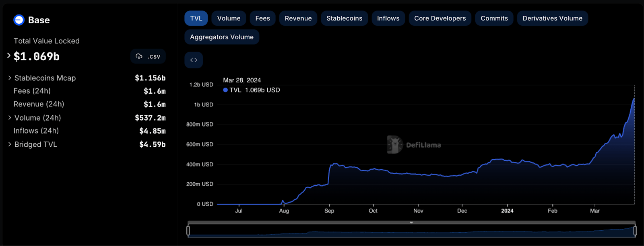Toggle the Derivatives Volume chart metric

(x=552, y=18)
